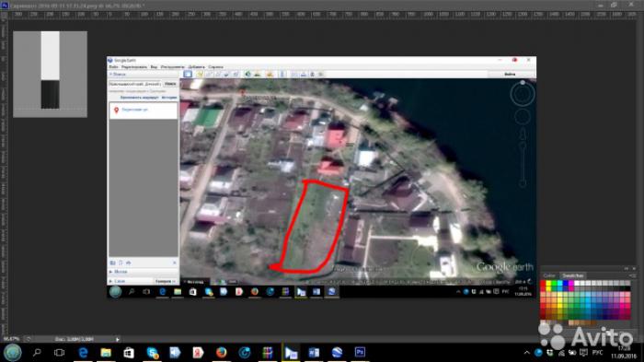Viewport: 644px width, 362px height.
Task: Click the Войти sign-in button
Action: 510,74
